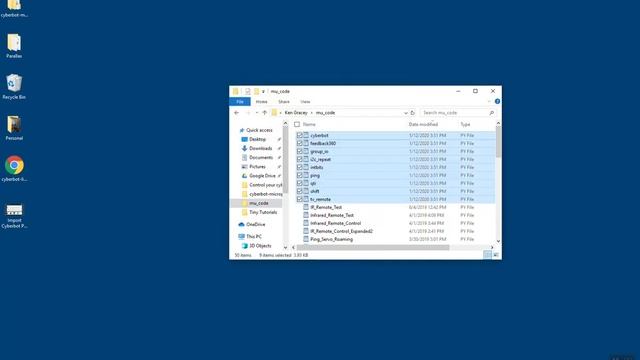Click the Forward arrow in Explorer

point(248,113)
